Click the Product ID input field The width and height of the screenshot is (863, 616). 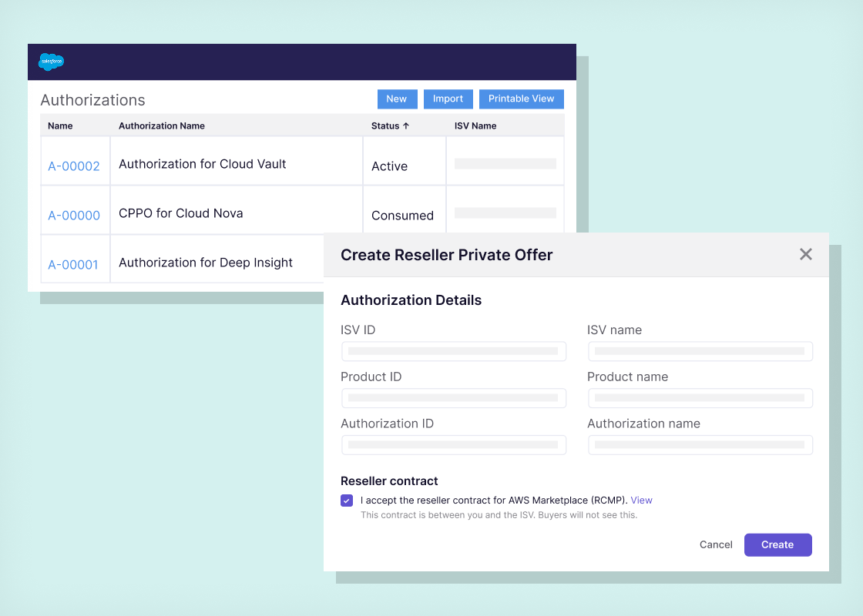454,398
